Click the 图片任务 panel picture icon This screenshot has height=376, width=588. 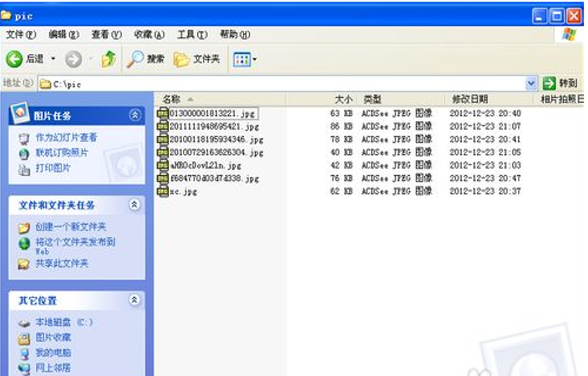(19, 113)
